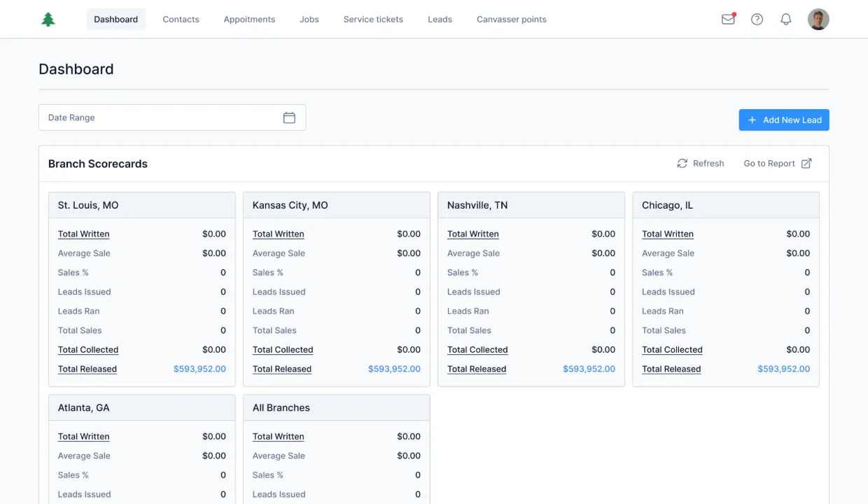The width and height of the screenshot is (868, 504).
Task: Switch to the Dashboard tab
Action: tap(116, 20)
